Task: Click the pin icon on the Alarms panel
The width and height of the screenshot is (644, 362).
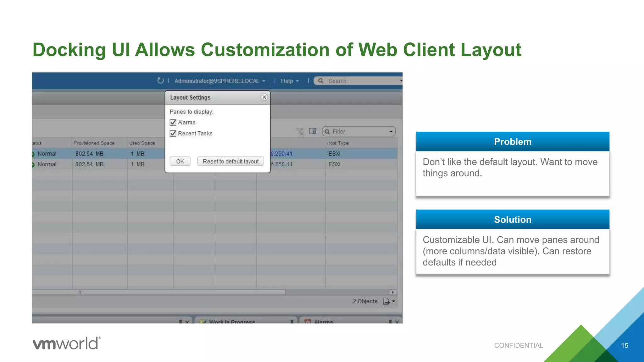Action: [390, 321]
